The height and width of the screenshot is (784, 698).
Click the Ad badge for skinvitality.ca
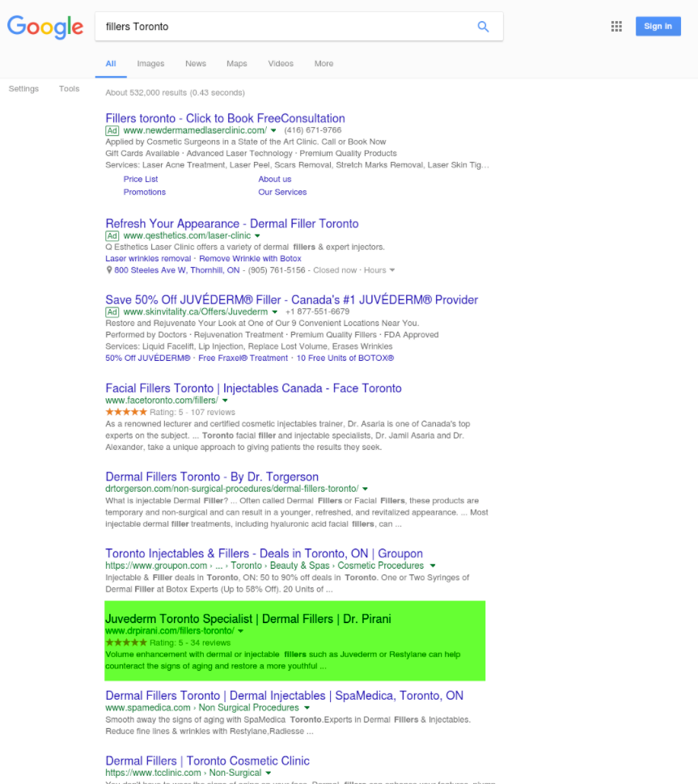[x=112, y=312]
